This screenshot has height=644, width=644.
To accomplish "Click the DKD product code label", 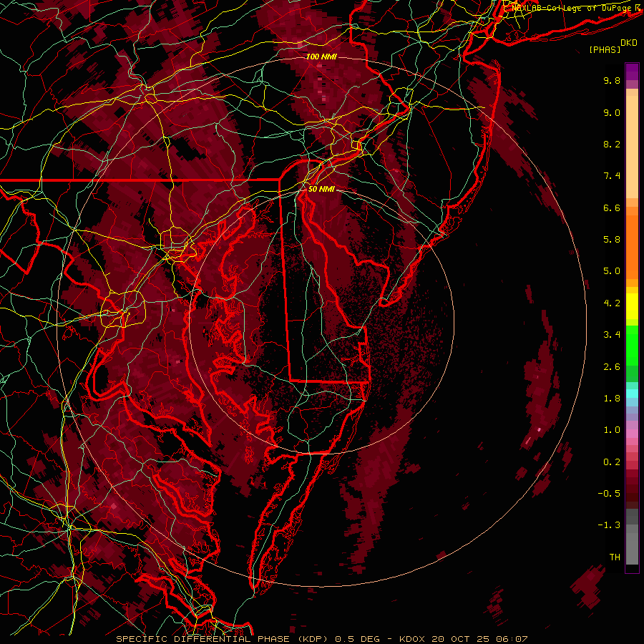I will pos(629,43).
